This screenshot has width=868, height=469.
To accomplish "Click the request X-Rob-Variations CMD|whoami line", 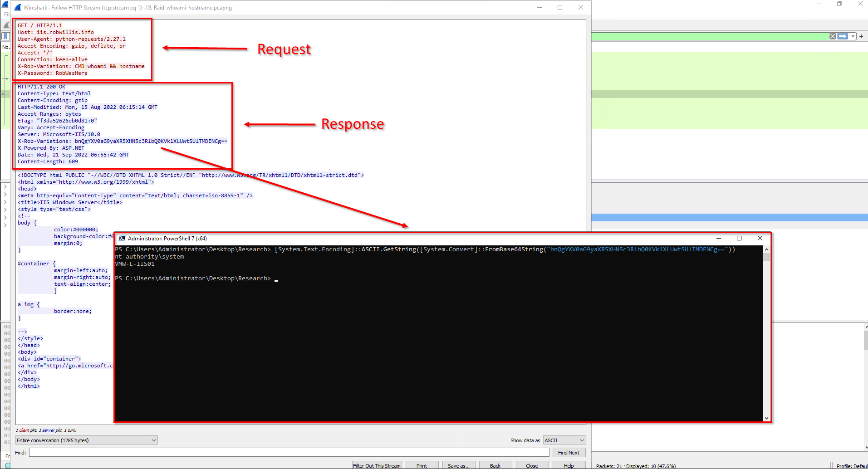I will point(81,66).
